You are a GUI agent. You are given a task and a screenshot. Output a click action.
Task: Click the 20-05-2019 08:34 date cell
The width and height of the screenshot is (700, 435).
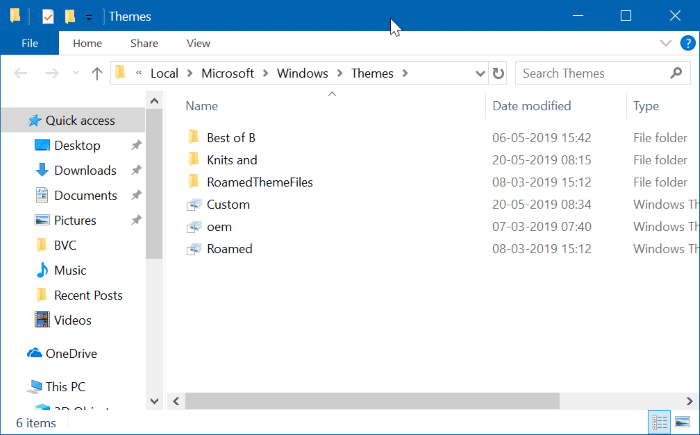[x=542, y=205]
